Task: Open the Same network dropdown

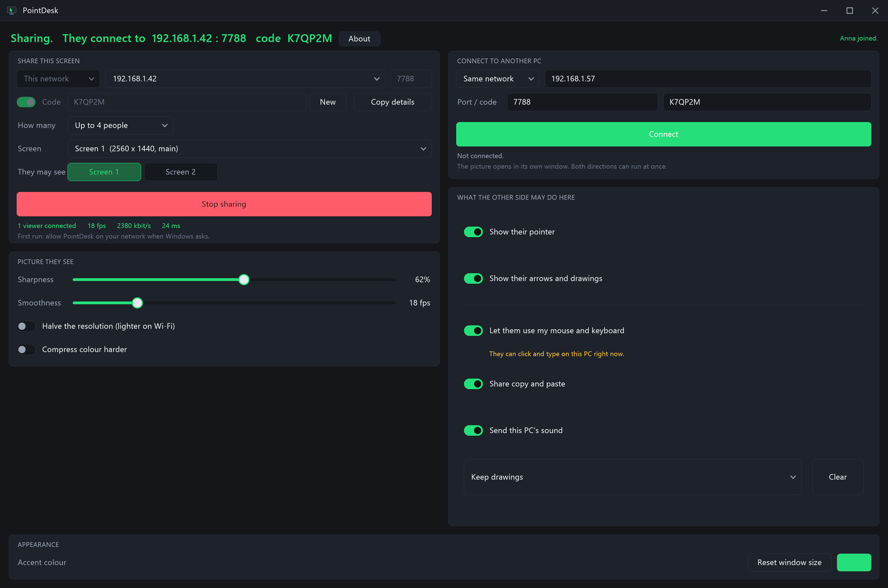Action: coord(498,79)
